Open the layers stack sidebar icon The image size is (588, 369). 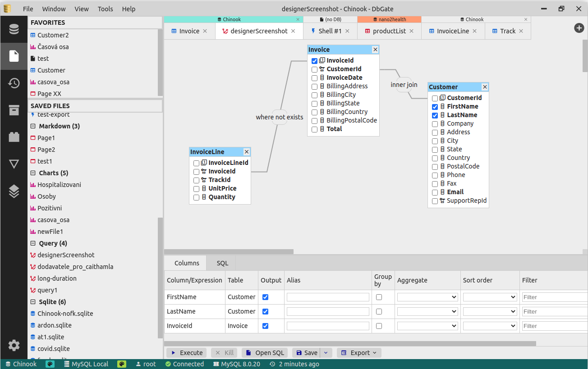tap(14, 191)
